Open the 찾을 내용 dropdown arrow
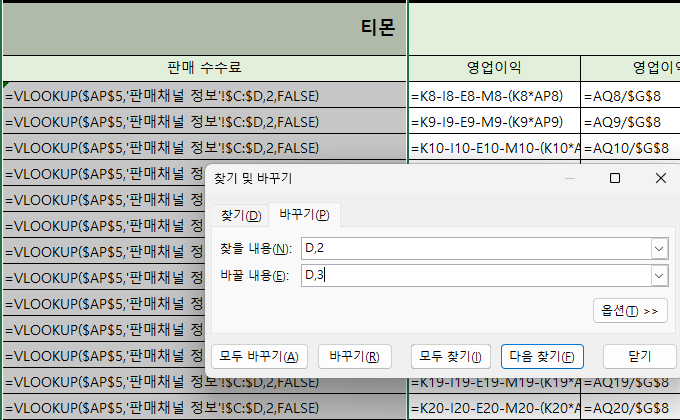 click(x=659, y=249)
